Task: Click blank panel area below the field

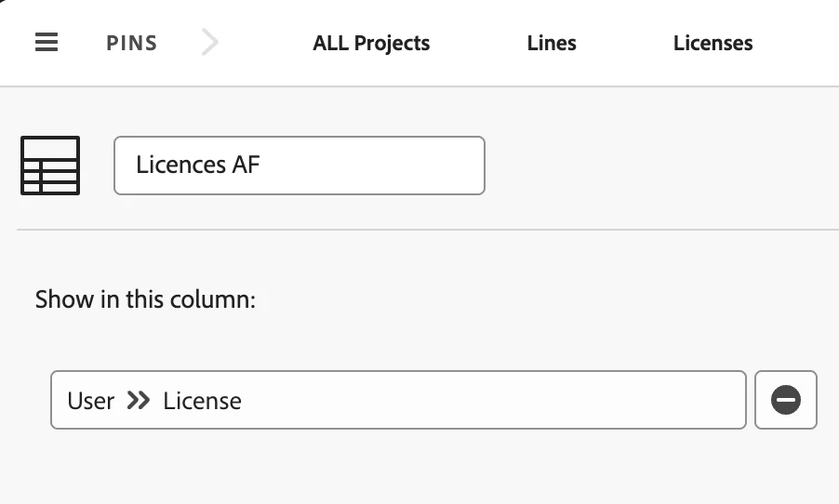Action: (419, 470)
